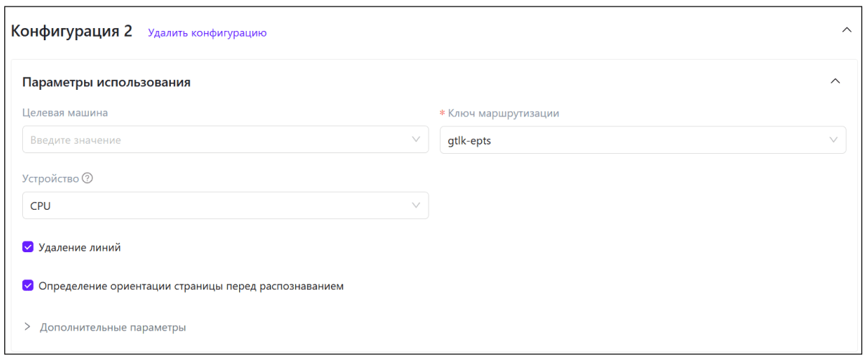Image resolution: width=868 pixels, height=360 pixels.
Task: Click the Целевая машина field label
Action: (65, 113)
